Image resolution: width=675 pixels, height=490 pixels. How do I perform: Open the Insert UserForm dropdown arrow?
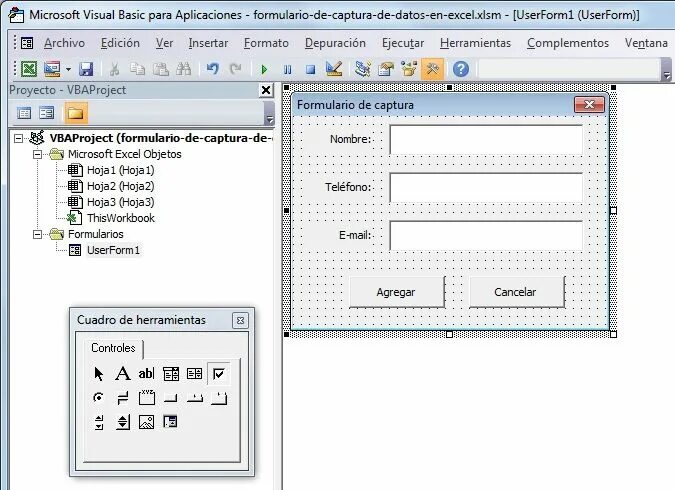tap(68, 69)
